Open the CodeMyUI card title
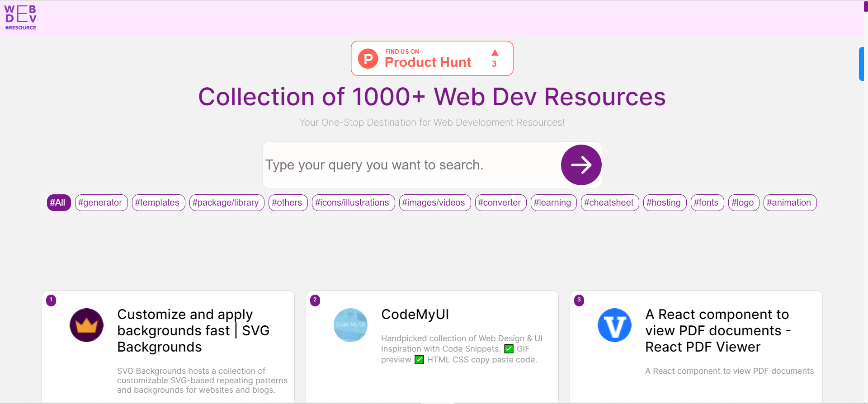 tap(415, 314)
